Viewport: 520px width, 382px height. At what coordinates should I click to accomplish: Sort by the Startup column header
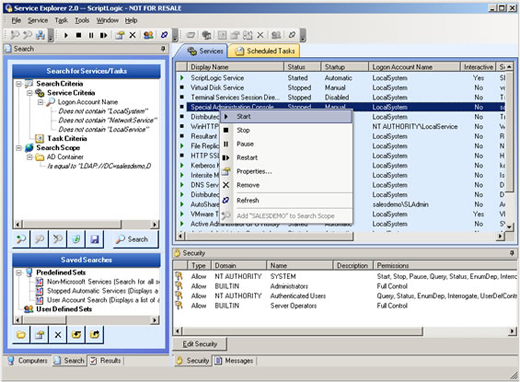pos(345,67)
